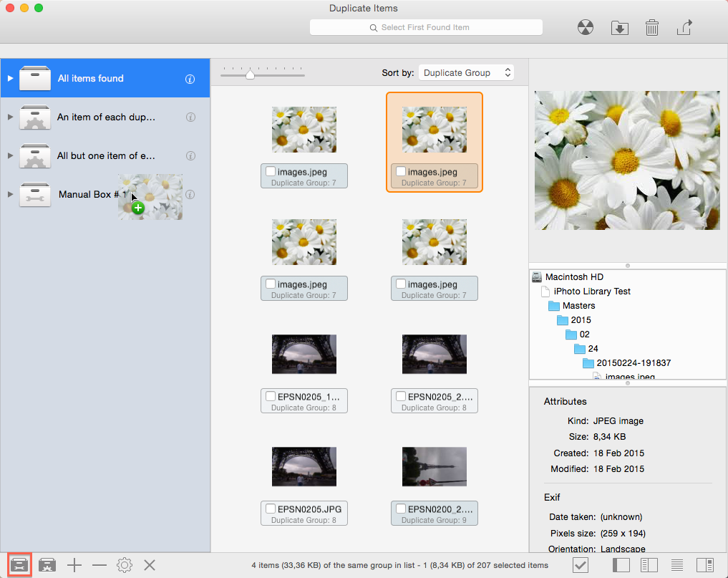This screenshot has height=578, width=728.
Task: Click the minus remove icon in bottom bar
Action: 100,565
